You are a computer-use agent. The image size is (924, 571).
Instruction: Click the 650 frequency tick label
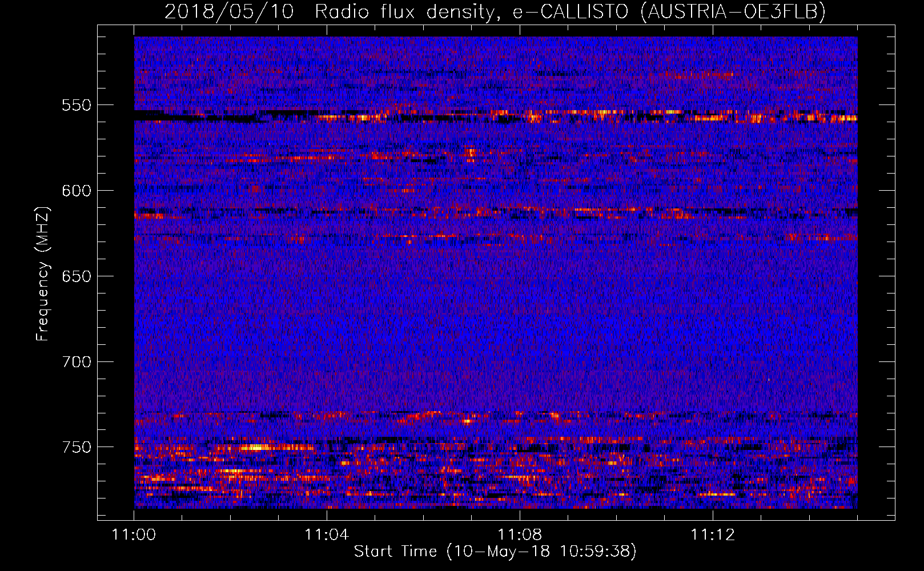click(x=77, y=276)
